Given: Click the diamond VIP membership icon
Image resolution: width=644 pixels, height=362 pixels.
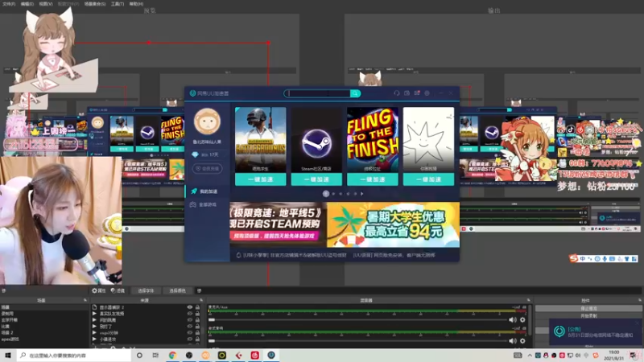Looking at the screenshot, I should [x=195, y=154].
